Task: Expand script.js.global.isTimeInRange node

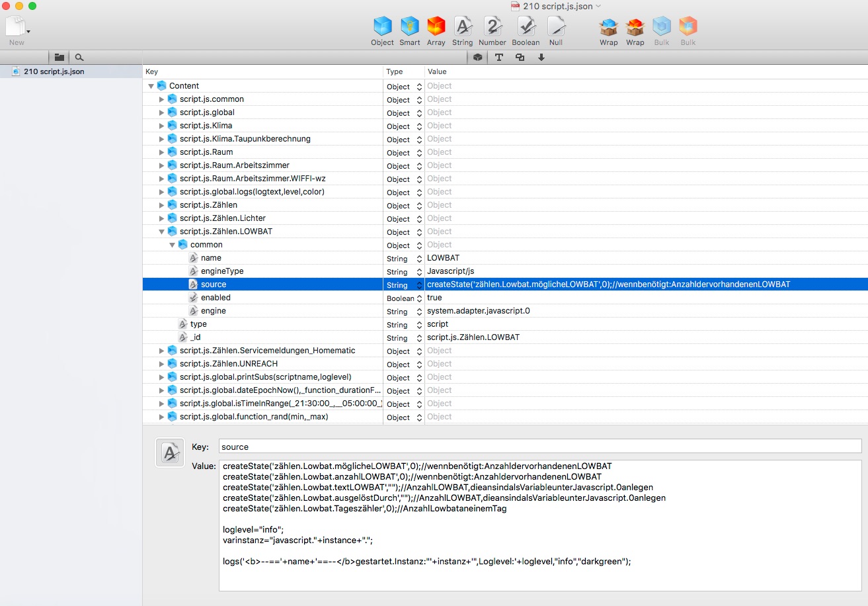Action: tap(161, 404)
